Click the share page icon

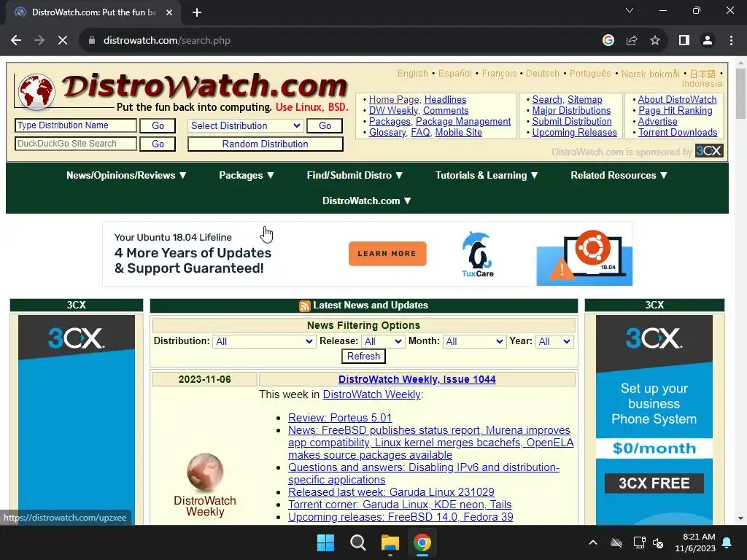coord(632,41)
